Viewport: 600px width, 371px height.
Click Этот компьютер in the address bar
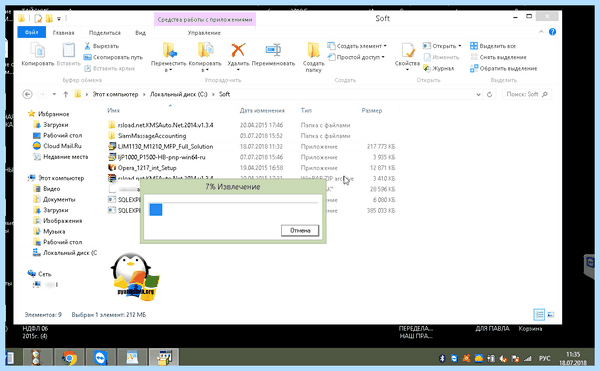(115, 94)
